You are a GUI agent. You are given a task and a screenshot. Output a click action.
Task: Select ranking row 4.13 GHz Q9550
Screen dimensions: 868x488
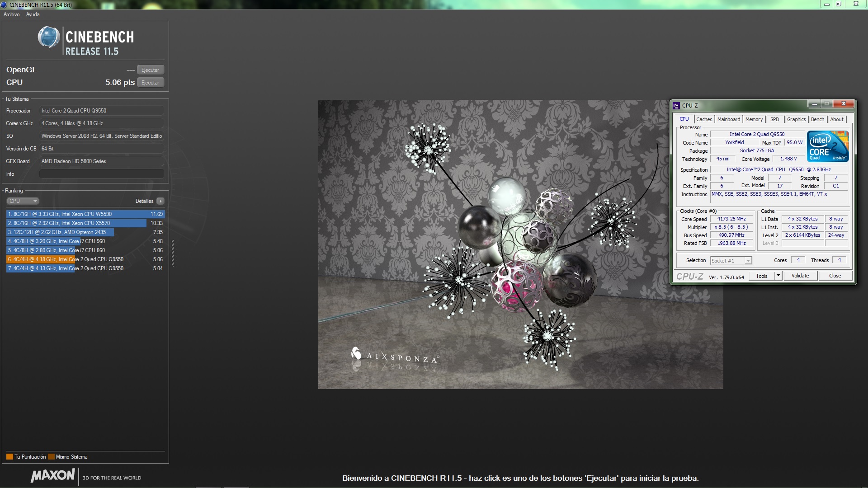click(85, 268)
